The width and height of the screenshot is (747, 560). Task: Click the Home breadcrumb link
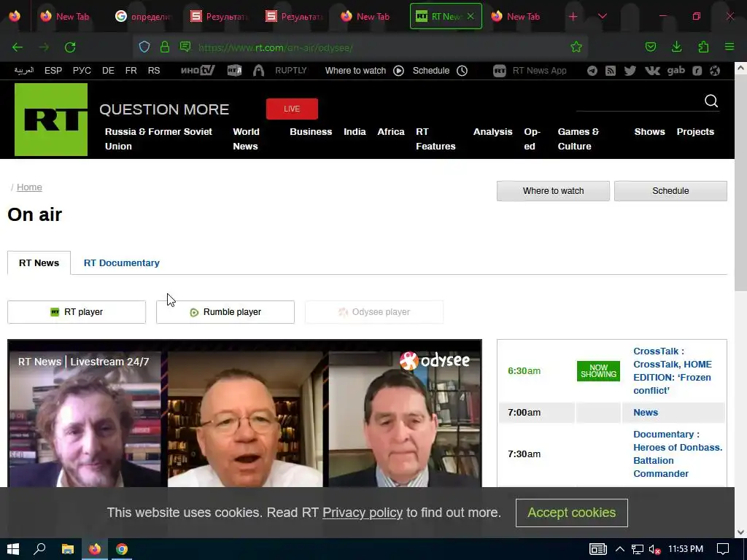[x=29, y=187]
